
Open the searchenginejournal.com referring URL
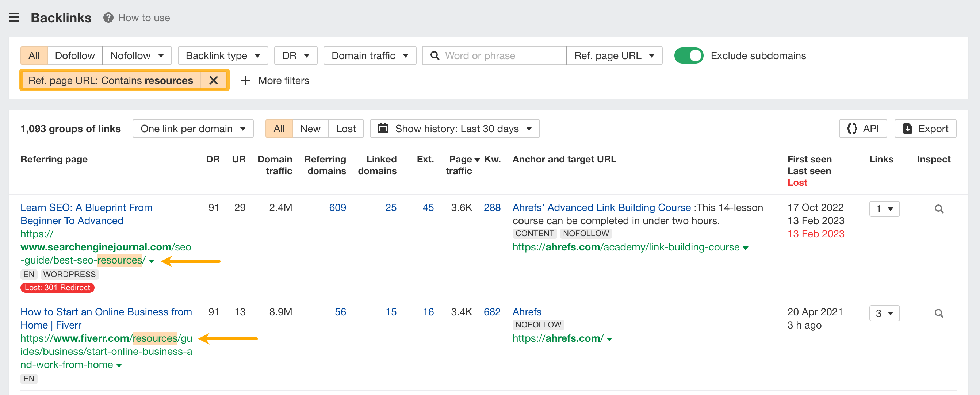click(x=106, y=247)
